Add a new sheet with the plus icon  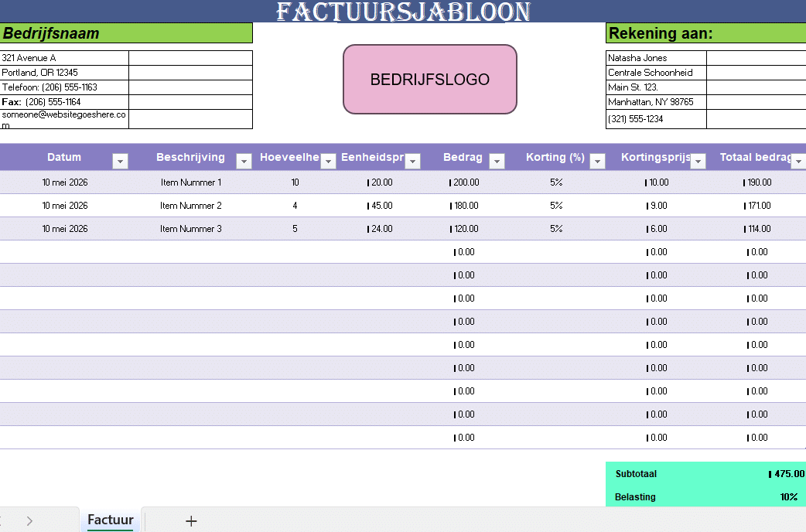[x=190, y=520]
